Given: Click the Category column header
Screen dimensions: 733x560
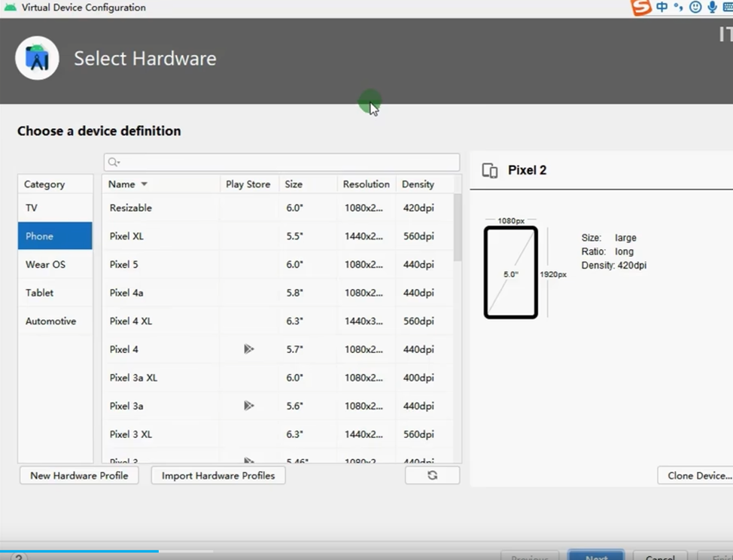Looking at the screenshot, I should click(55, 184).
